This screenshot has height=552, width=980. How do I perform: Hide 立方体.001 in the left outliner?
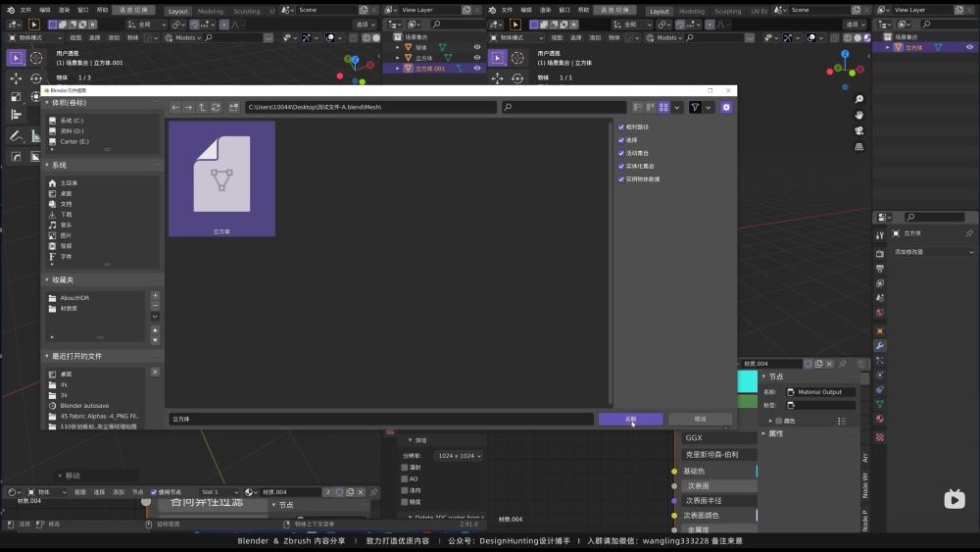(x=477, y=68)
